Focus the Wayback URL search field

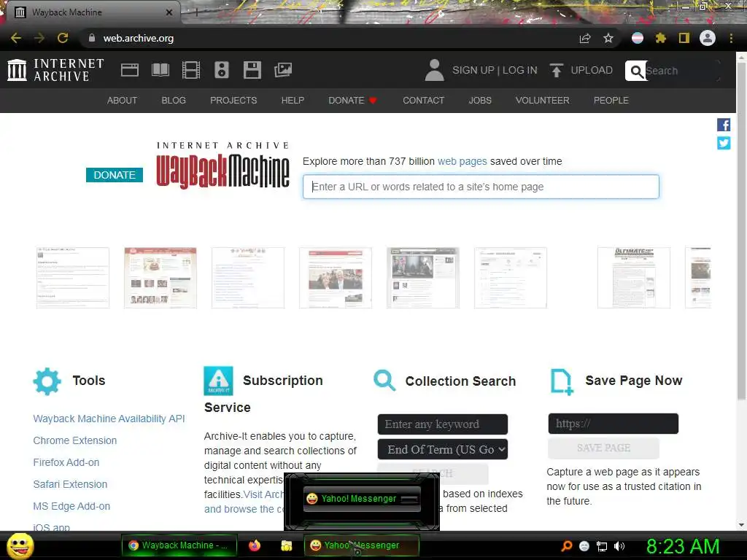coord(481,187)
